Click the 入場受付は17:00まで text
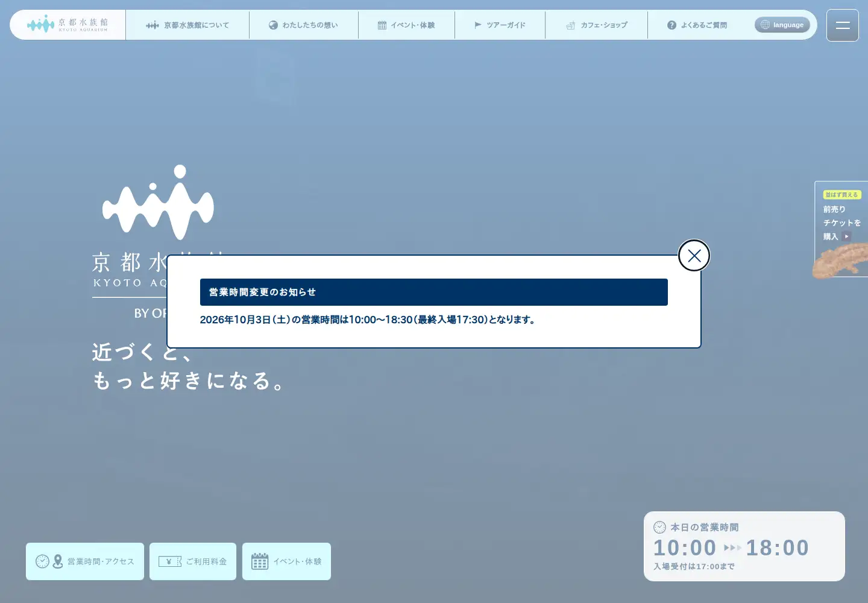868x603 pixels. pyautogui.click(x=694, y=566)
